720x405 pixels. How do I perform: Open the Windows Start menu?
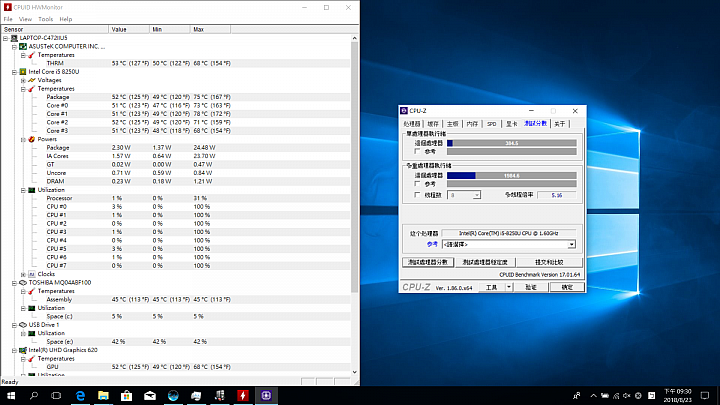11,395
